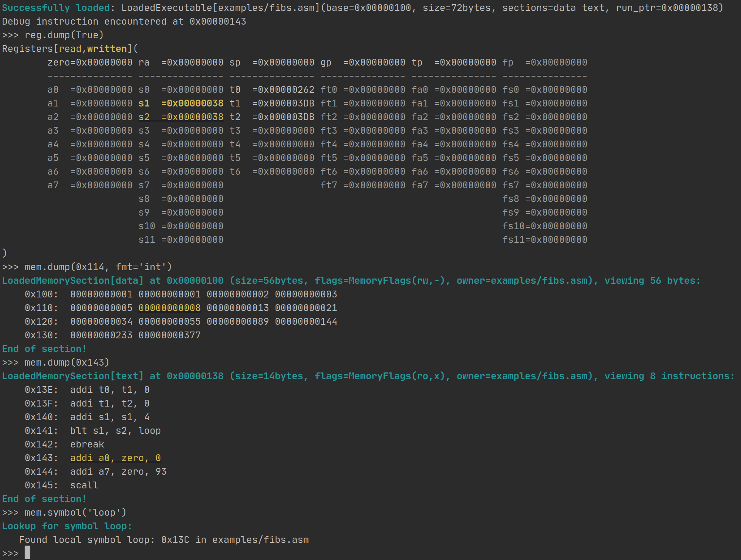
Task: Click memory row address 0x100:
Action: coord(41,294)
